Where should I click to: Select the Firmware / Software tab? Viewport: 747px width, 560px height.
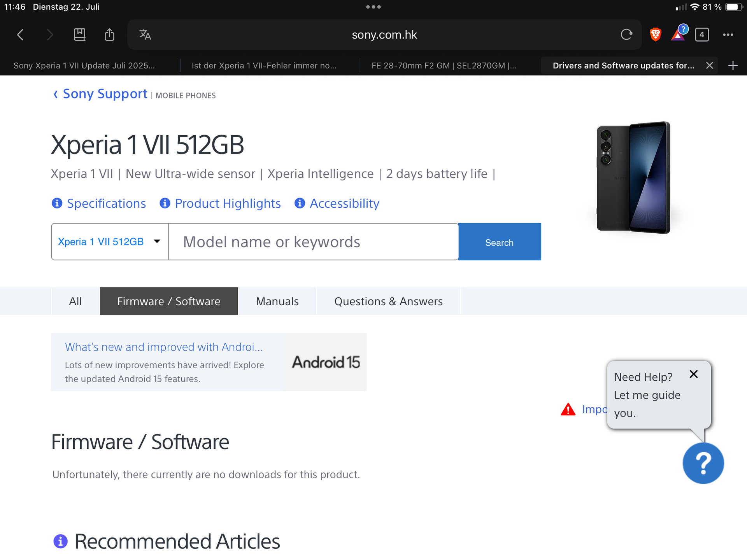(169, 301)
